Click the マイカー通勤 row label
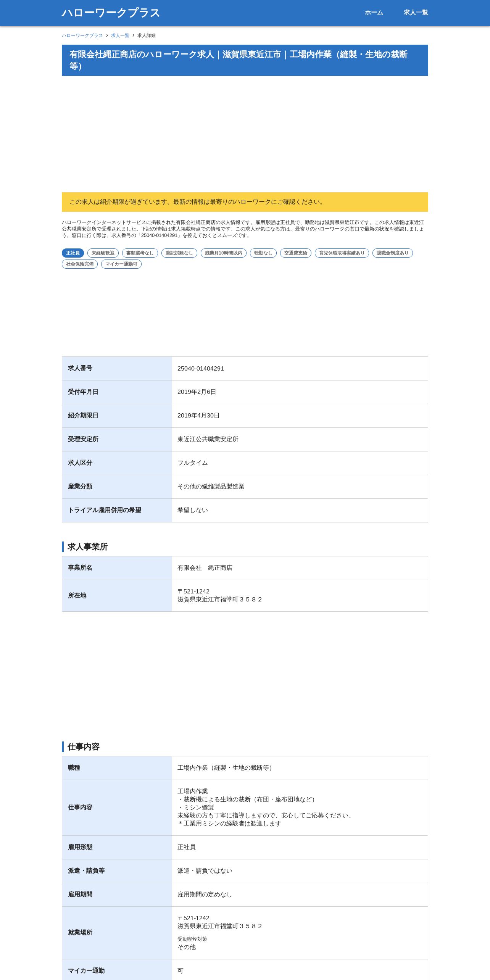The image size is (490, 980). [86, 970]
